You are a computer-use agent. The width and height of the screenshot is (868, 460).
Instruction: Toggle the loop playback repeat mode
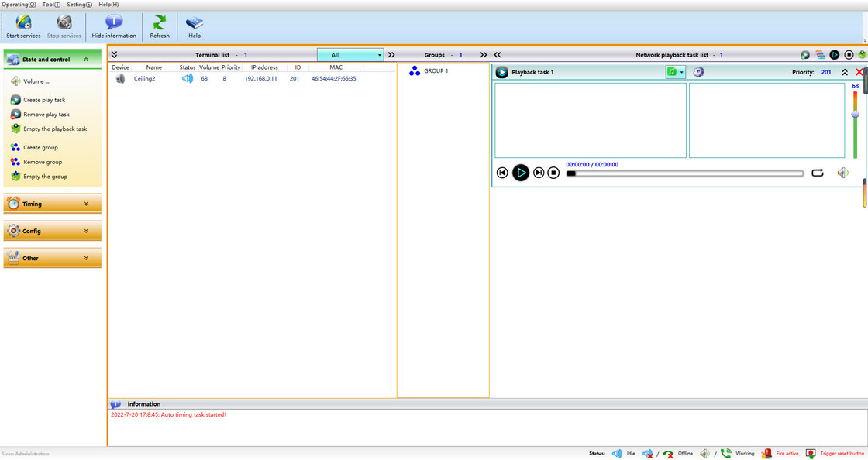(818, 173)
